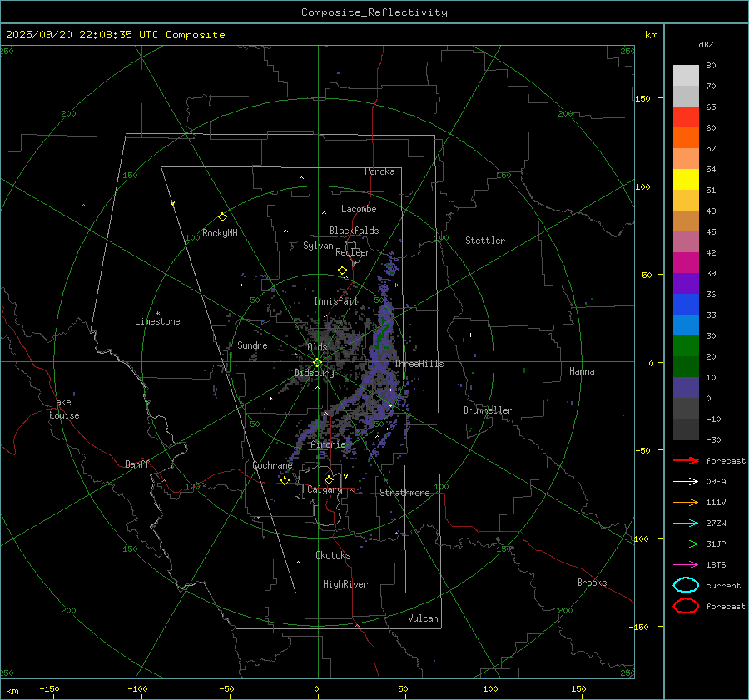Viewport: 749px width, 700px height.
Task: Click the Stettler town label
Action: coord(484,241)
